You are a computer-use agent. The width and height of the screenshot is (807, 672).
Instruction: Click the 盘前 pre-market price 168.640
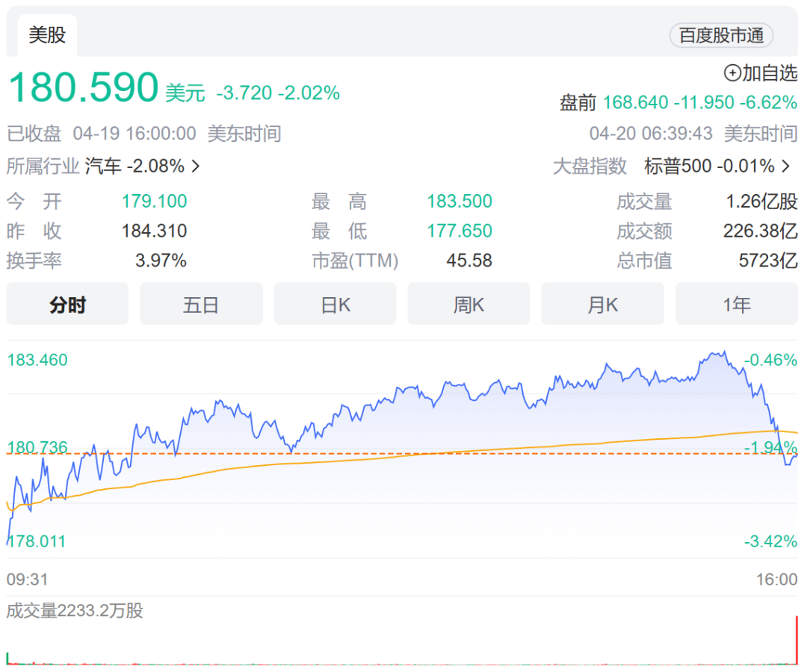tap(635, 102)
